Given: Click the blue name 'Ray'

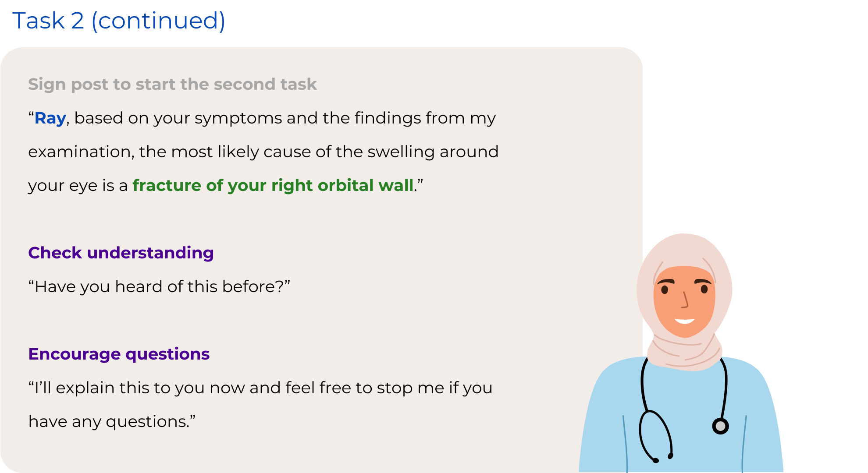Looking at the screenshot, I should (50, 118).
